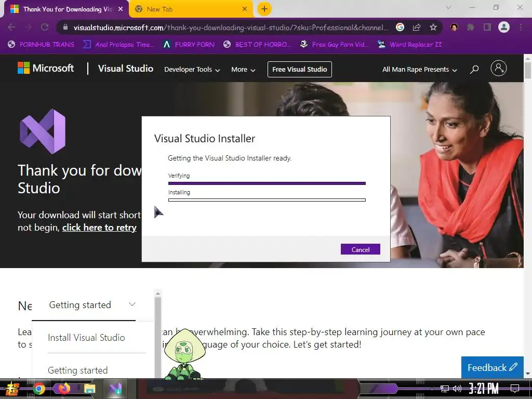Viewport: 532px width, 399px height.
Task: Click the Microsoft logo in the site header
Action: [46, 68]
